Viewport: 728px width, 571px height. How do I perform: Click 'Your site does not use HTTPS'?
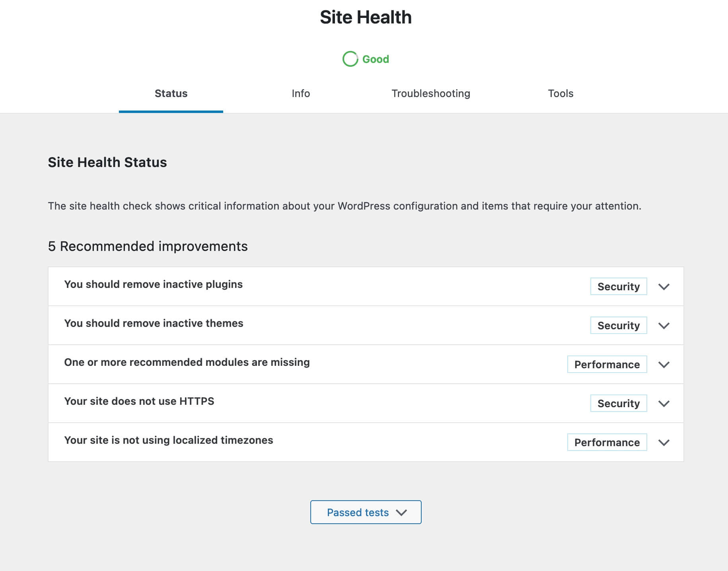click(x=139, y=401)
